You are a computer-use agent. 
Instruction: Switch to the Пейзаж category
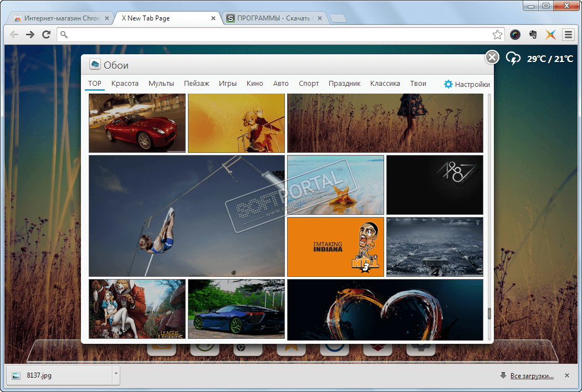pos(196,84)
